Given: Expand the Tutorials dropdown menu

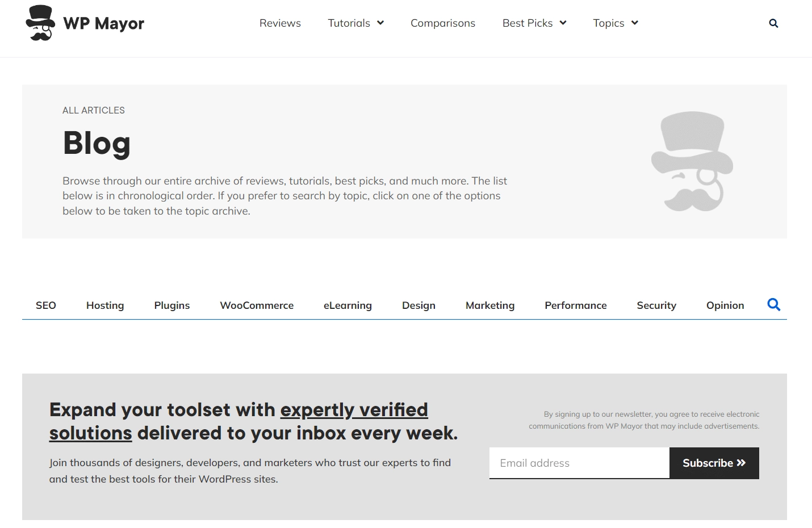Looking at the screenshot, I should tap(355, 23).
